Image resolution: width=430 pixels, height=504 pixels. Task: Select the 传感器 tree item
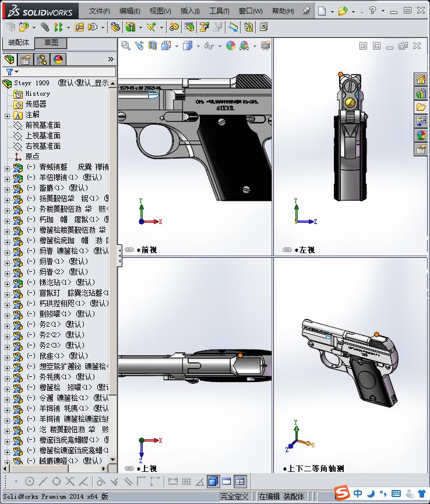(36, 104)
